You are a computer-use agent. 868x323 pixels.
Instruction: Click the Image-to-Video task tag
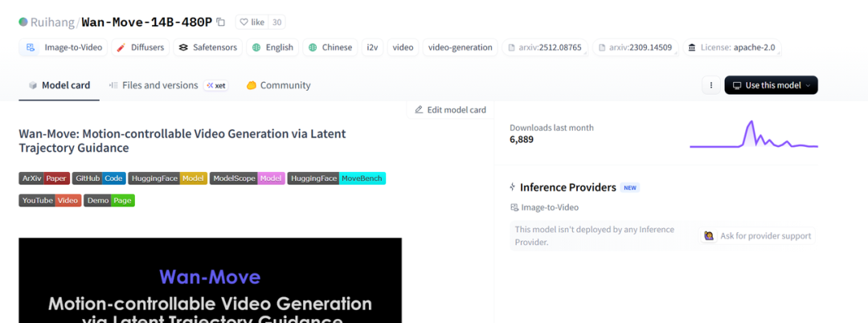point(64,47)
